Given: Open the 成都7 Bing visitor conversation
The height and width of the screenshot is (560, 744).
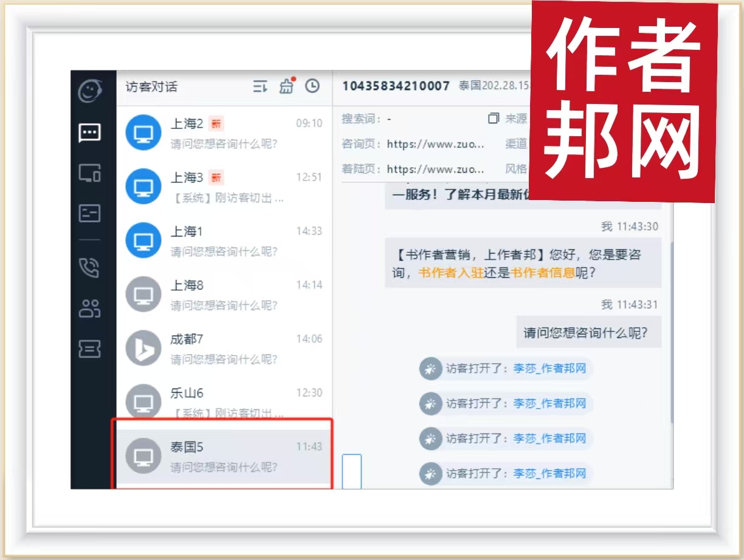Looking at the screenshot, I should coord(224,348).
